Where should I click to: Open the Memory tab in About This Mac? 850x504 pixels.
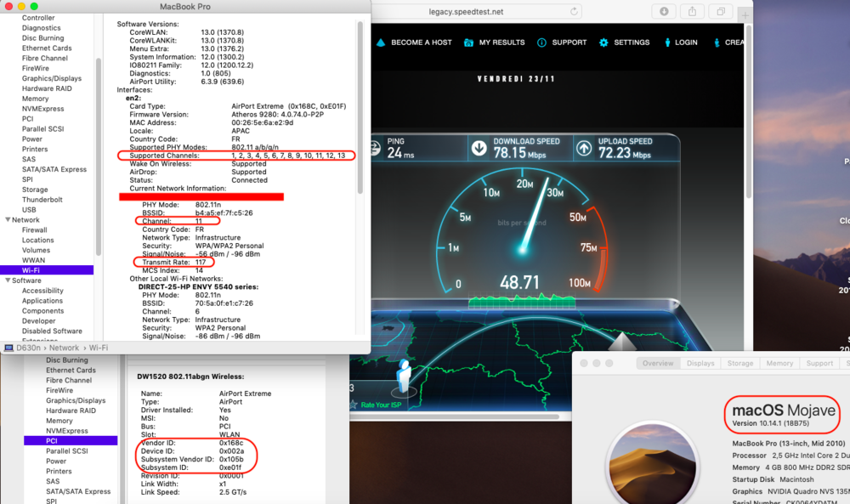pyautogui.click(x=779, y=363)
